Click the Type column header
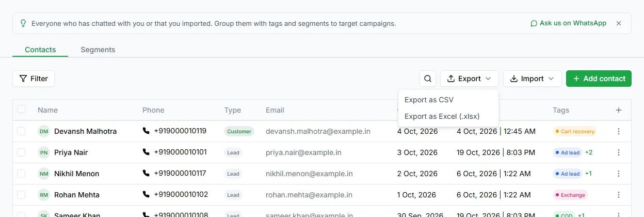 (233, 110)
